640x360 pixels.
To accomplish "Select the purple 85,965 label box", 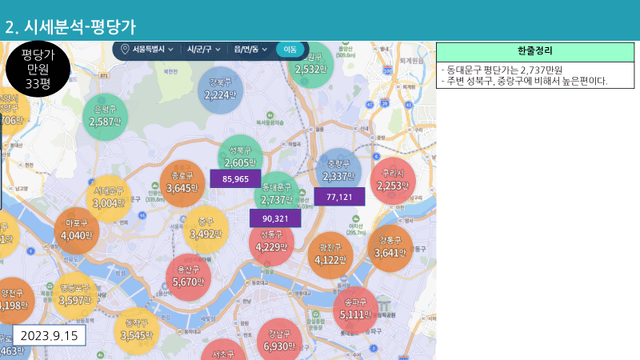I will click(x=236, y=179).
